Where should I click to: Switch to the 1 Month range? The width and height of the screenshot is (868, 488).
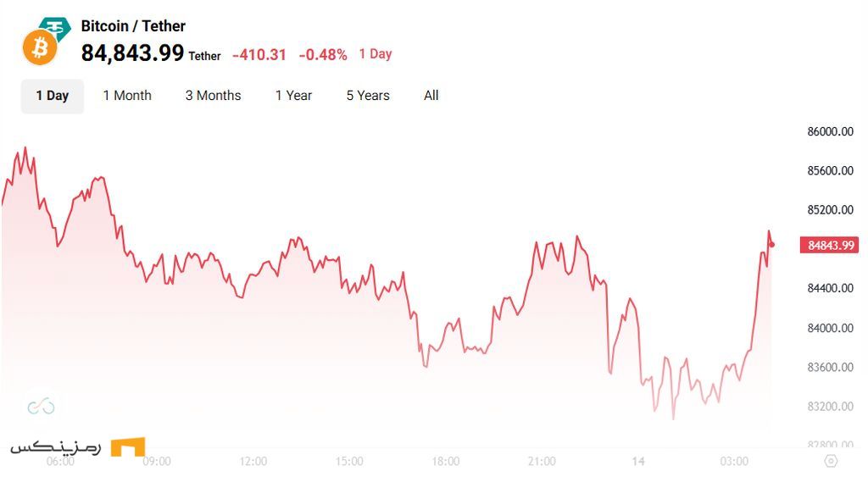[127, 96]
